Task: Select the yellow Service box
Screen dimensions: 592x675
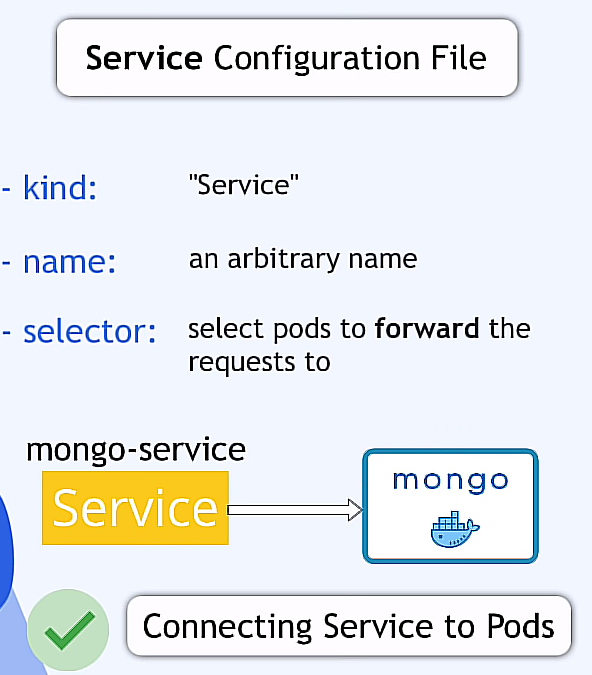Action: [x=135, y=508]
